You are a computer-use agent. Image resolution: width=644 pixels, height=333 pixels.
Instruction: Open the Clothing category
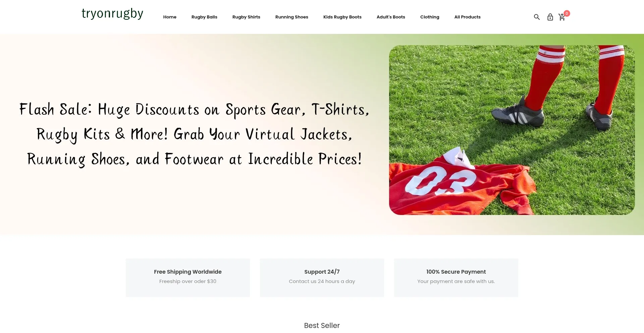tap(430, 17)
